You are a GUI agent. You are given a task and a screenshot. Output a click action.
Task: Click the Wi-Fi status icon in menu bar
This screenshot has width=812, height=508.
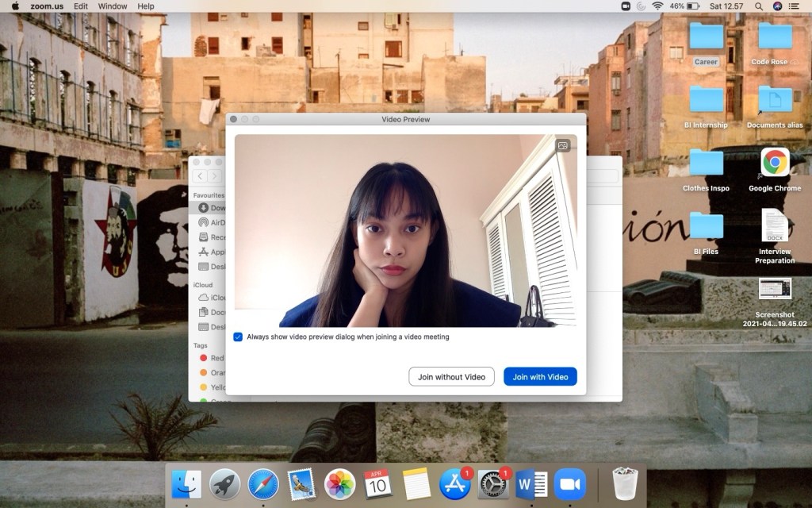pos(657,6)
